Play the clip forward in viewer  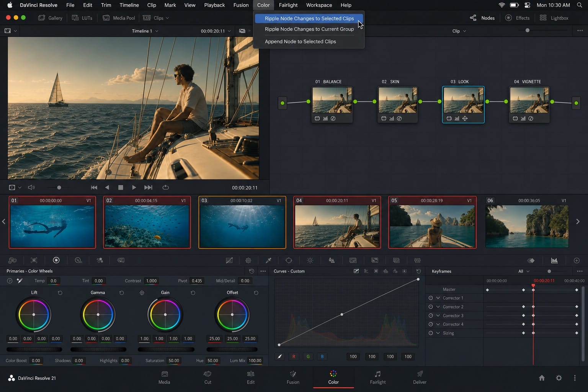click(x=134, y=187)
